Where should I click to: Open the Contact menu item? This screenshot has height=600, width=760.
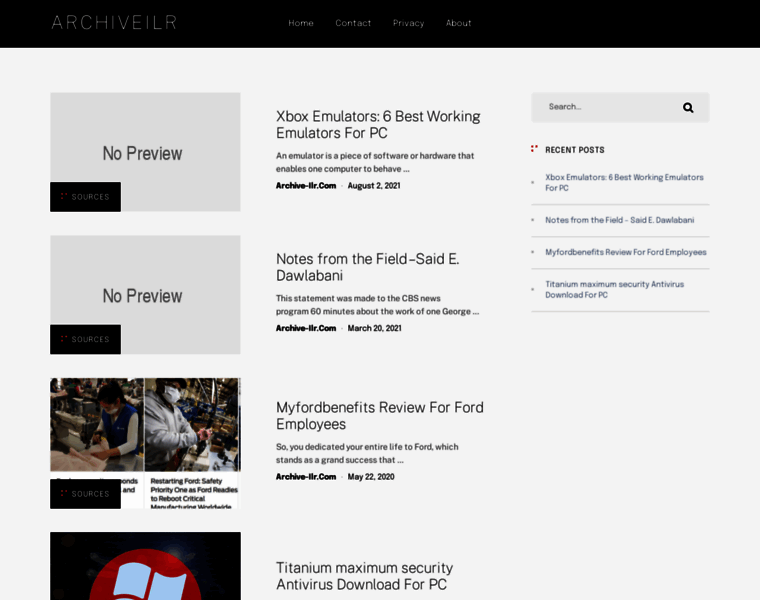(x=353, y=23)
